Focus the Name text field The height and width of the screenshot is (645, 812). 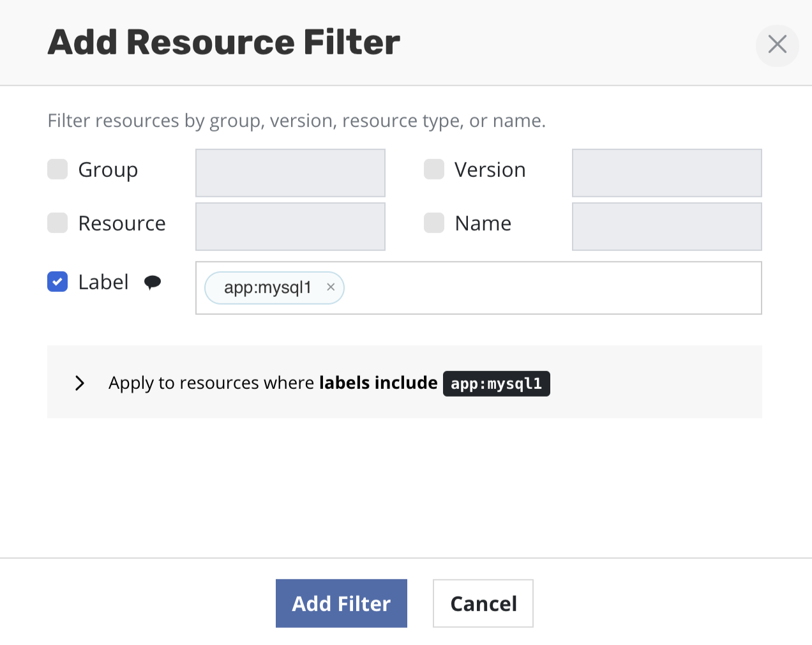(x=666, y=227)
